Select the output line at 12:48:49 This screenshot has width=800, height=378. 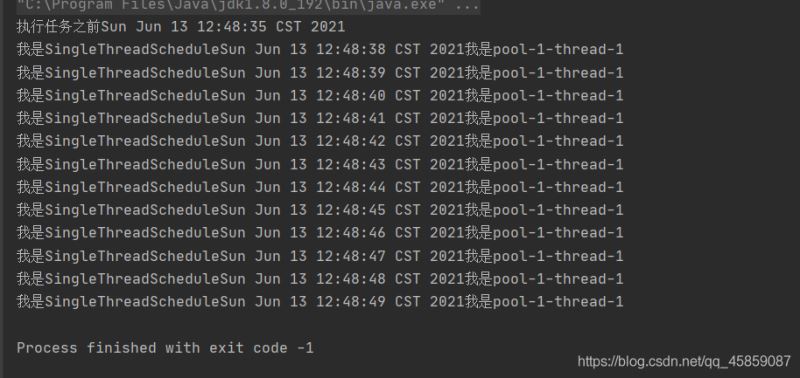pyautogui.click(x=320, y=301)
